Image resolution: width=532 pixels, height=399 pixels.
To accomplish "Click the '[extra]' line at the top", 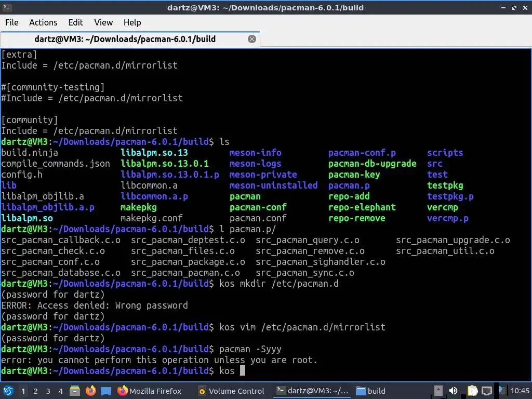I will point(19,54).
